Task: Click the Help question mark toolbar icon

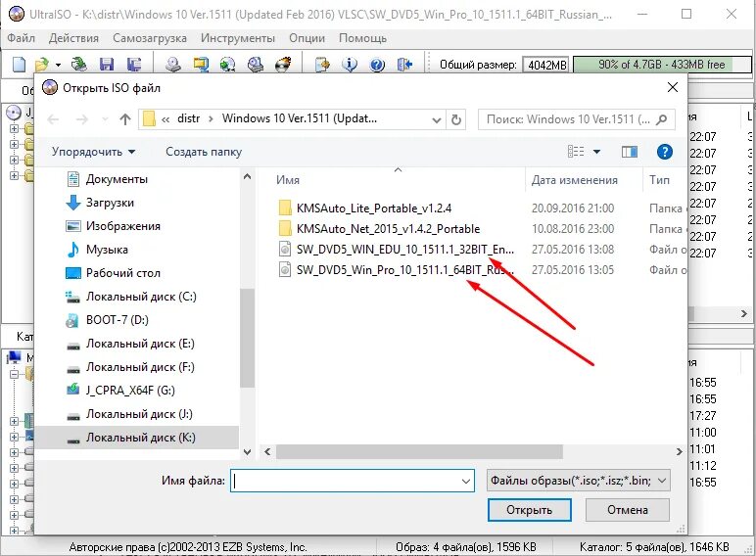Action: click(377, 64)
